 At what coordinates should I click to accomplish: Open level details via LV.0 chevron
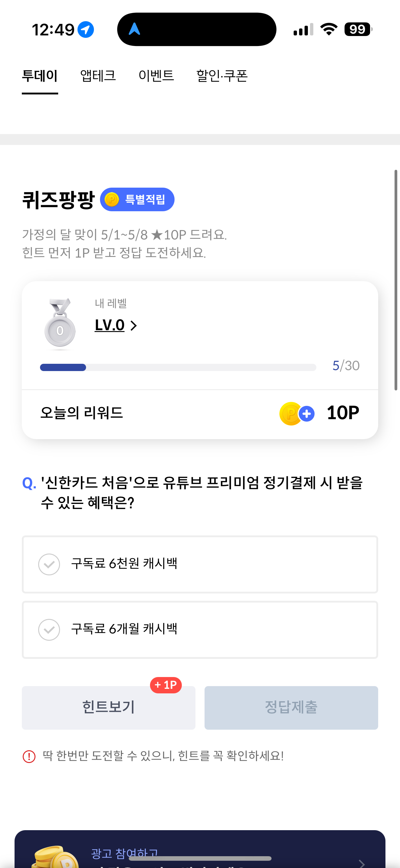(134, 326)
